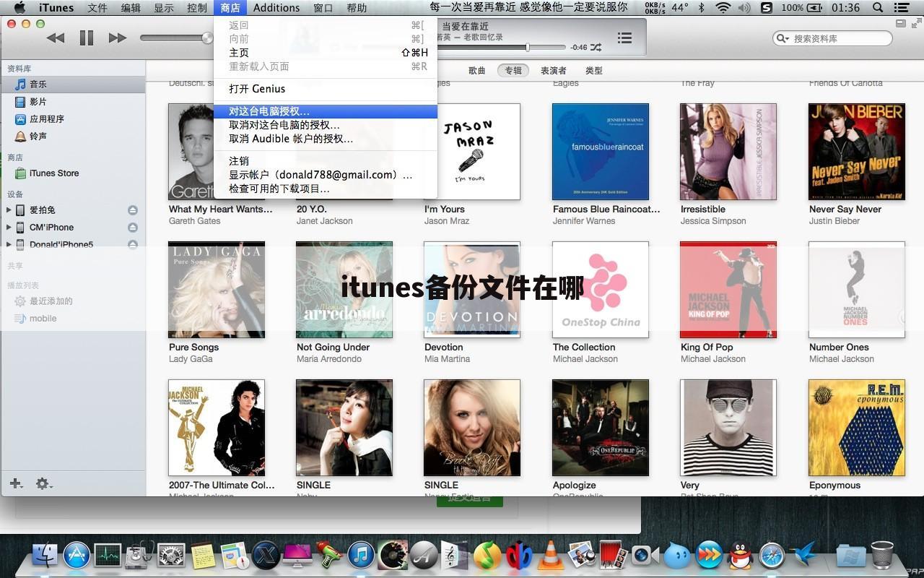Open the Trash in the Dock
The width and height of the screenshot is (924, 578).
point(882,555)
